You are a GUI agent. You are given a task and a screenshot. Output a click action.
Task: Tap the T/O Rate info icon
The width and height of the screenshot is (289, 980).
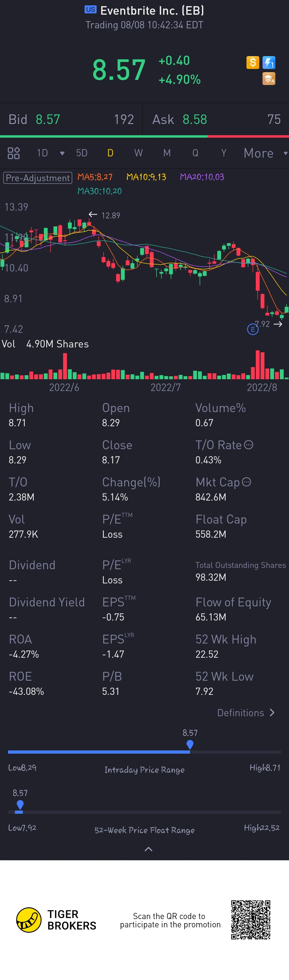(248, 445)
